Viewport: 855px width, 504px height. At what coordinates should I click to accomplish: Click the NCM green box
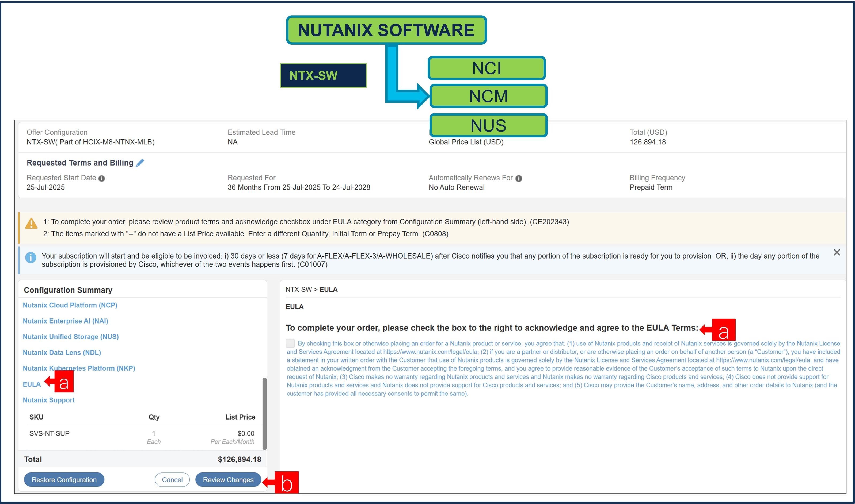click(x=488, y=96)
